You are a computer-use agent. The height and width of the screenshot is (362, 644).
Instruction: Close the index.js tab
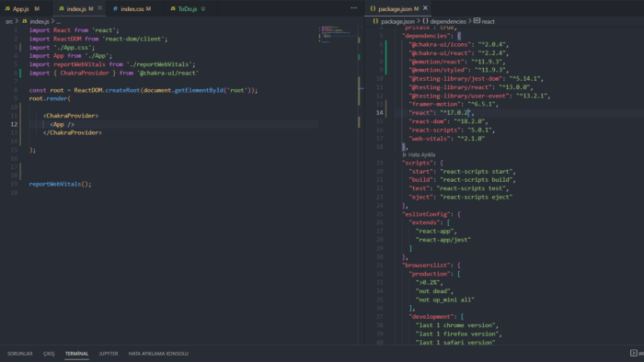[x=99, y=8]
